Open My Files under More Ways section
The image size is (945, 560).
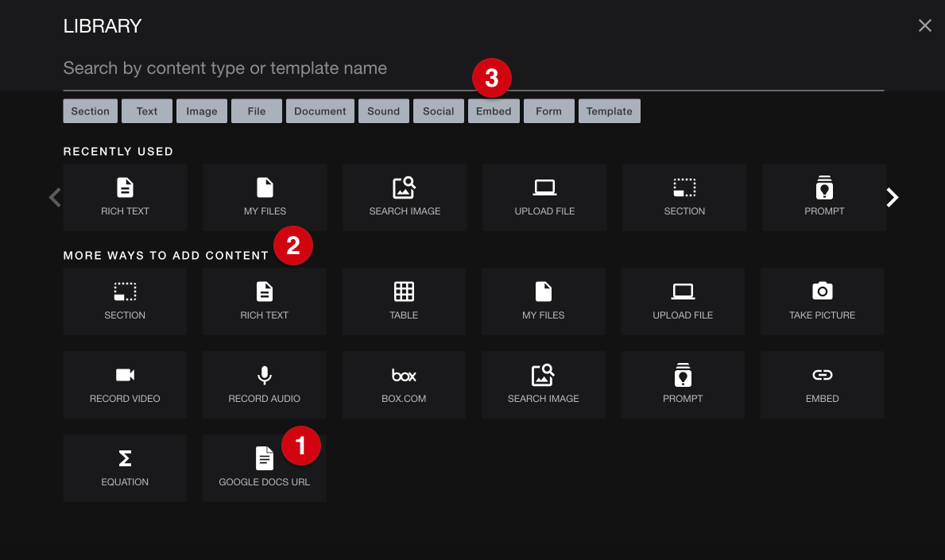tap(543, 302)
